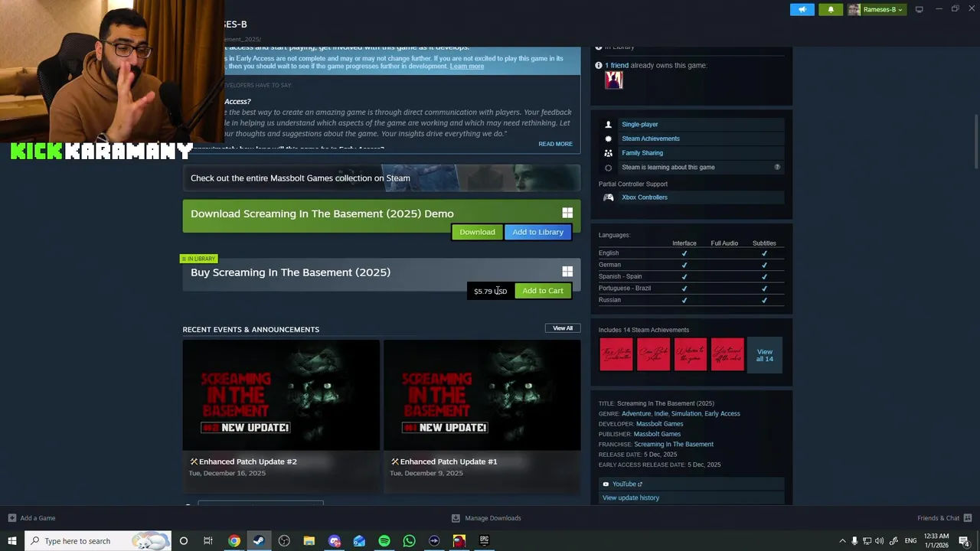Screen dimensions: 980x551
Task: Open Task View in taskbar
Action: coord(208,541)
